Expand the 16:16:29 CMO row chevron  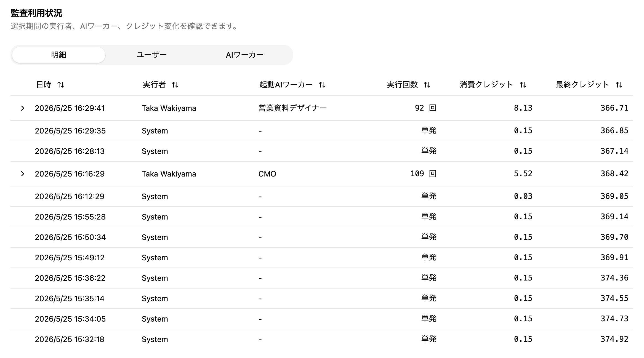pyautogui.click(x=23, y=174)
